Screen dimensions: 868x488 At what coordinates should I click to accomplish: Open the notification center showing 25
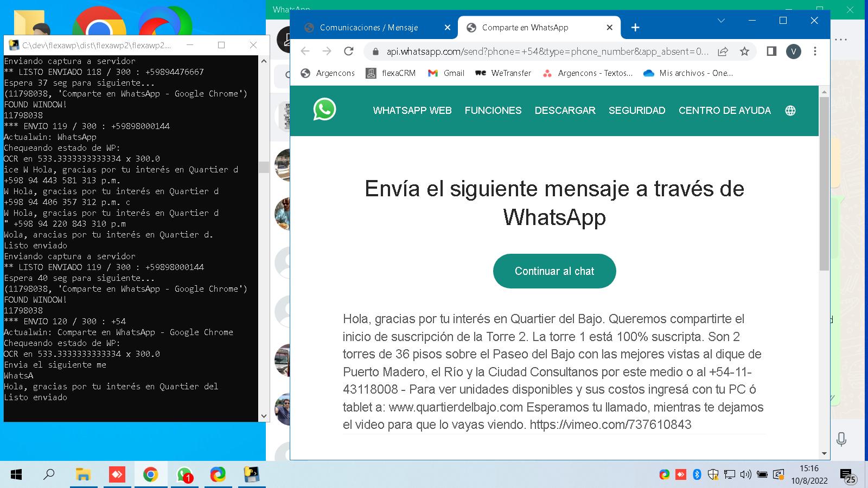coord(848,476)
